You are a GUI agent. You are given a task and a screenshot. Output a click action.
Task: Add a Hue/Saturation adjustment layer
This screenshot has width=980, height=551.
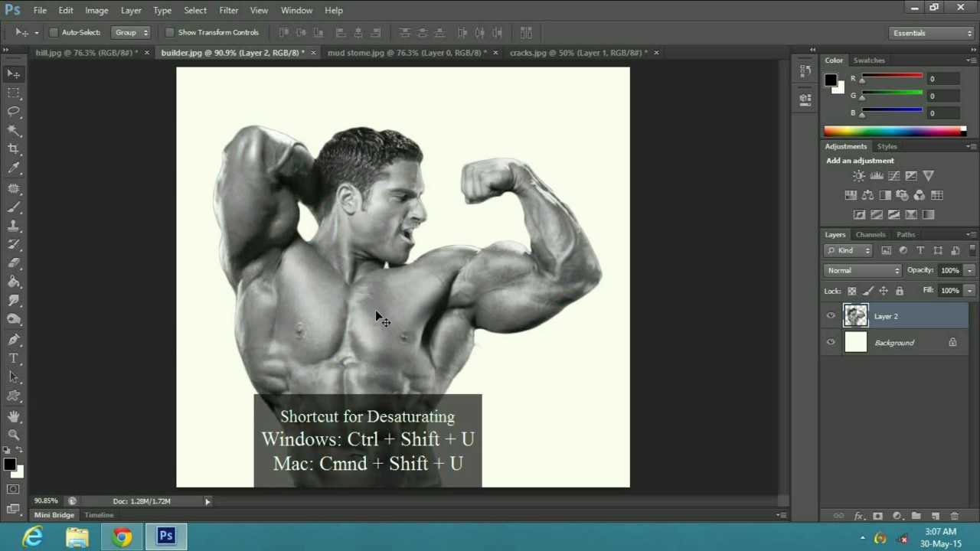[x=851, y=195]
